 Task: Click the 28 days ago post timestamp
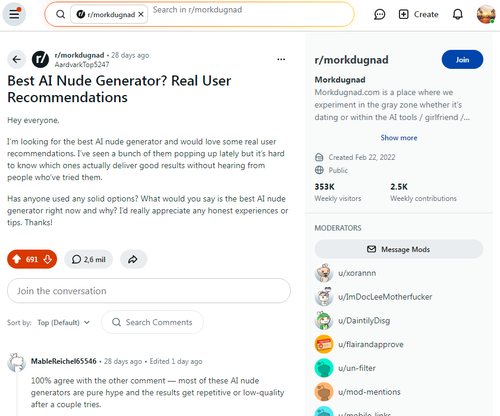130,55
